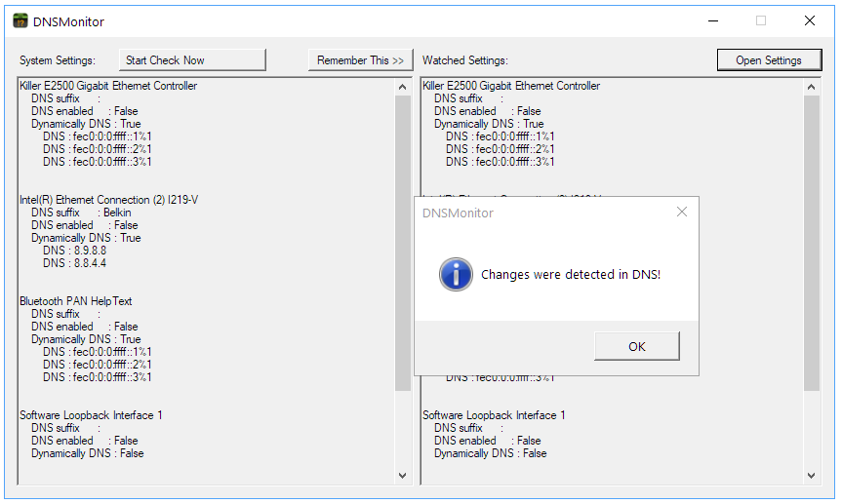
Task: Close the main DNSMonitor window
Action: (x=810, y=21)
